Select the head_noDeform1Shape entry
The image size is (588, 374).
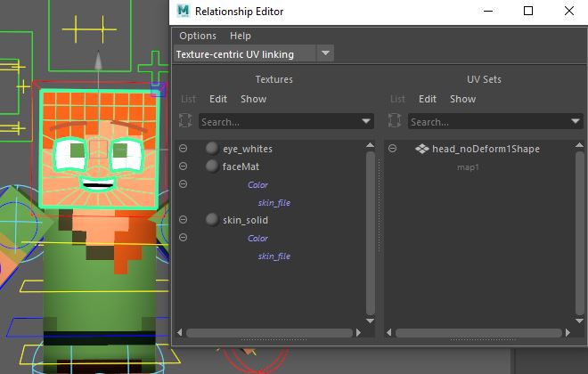(486, 149)
